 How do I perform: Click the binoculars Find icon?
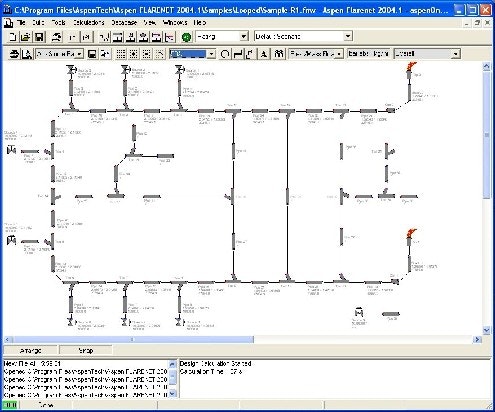click(279, 54)
